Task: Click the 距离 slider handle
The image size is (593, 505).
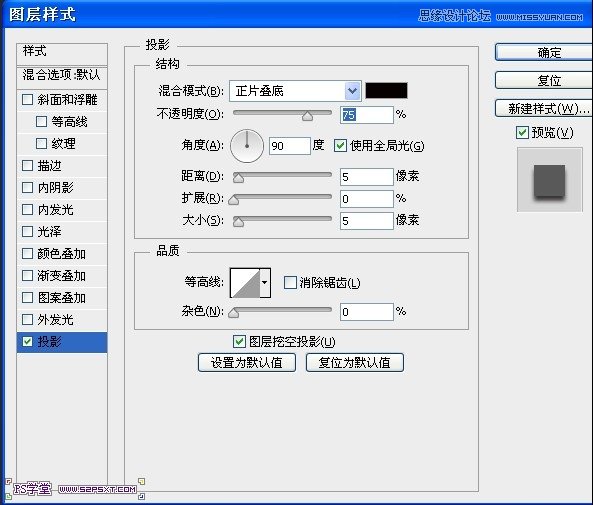Action: coord(238,178)
